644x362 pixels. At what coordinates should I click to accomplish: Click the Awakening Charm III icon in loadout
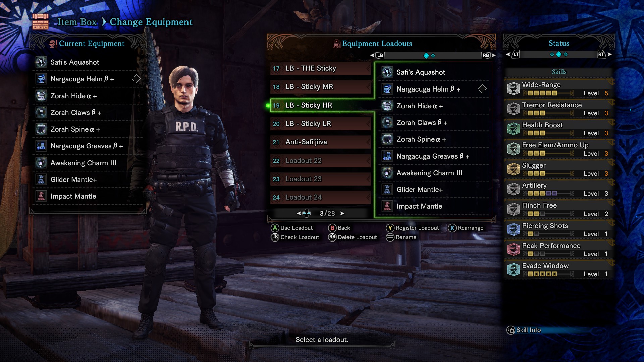click(x=387, y=173)
